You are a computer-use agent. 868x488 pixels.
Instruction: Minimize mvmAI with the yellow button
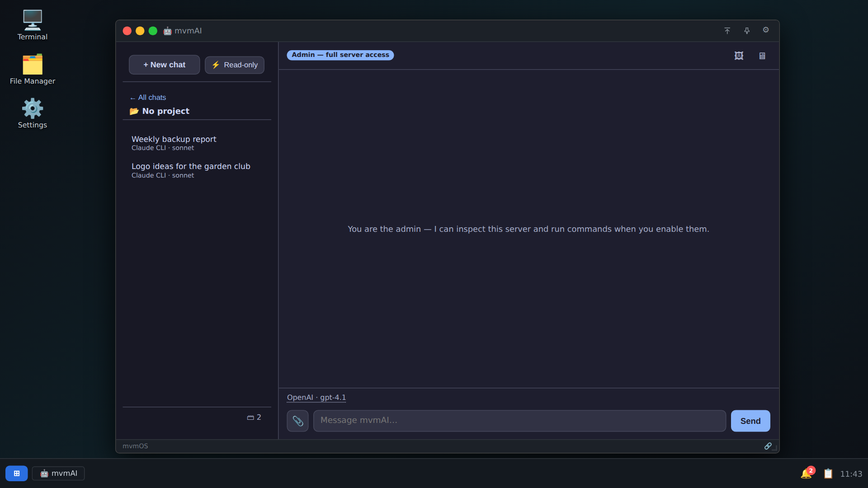pyautogui.click(x=140, y=31)
